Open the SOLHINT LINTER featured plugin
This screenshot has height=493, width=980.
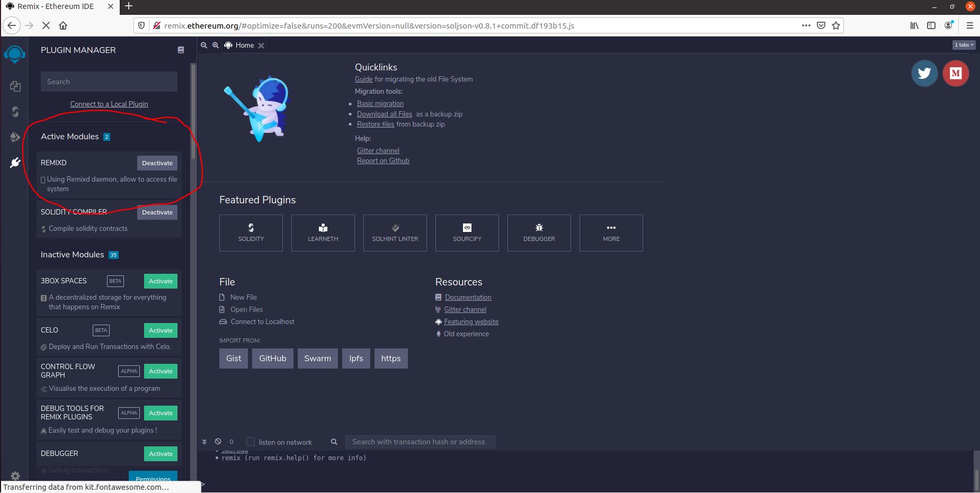(395, 233)
